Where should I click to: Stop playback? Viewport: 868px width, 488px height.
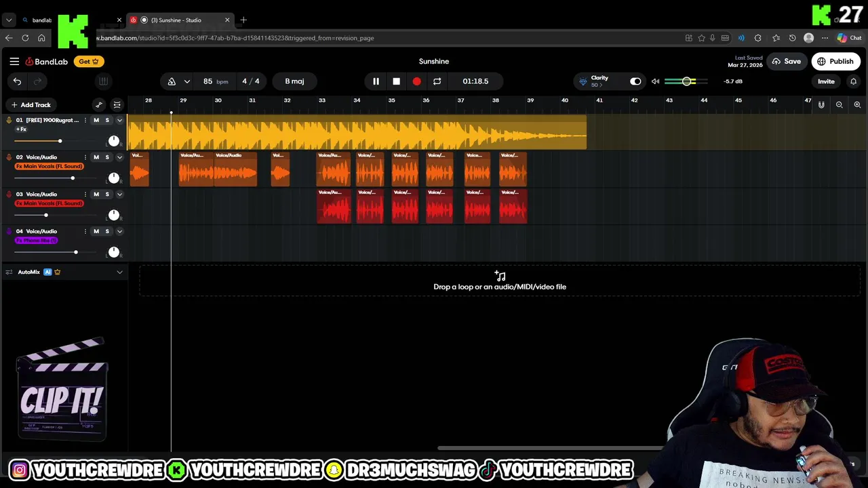[x=396, y=81]
